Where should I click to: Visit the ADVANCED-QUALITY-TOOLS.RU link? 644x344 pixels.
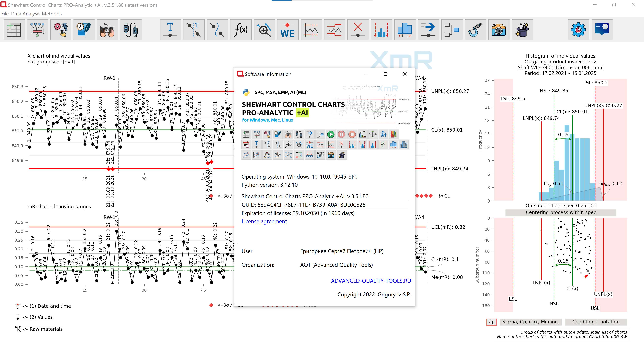point(371,281)
